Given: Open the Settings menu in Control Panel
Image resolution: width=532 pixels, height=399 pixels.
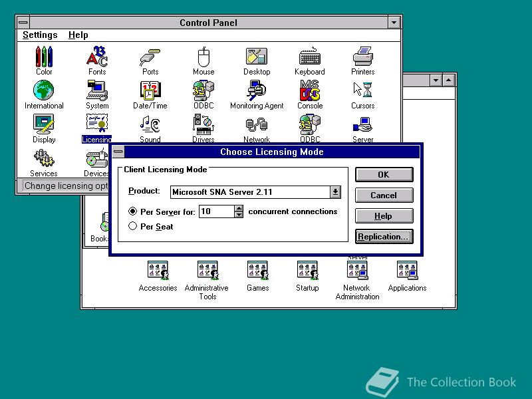Looking at the screenshot, I should tap(40, 35).
